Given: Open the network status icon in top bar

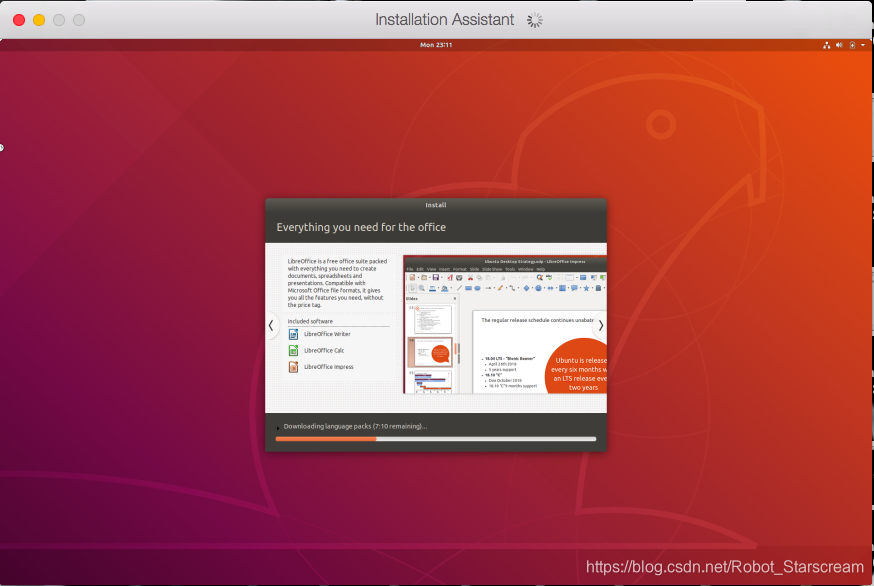Looking at the screenshot, I should pos(827,45).
